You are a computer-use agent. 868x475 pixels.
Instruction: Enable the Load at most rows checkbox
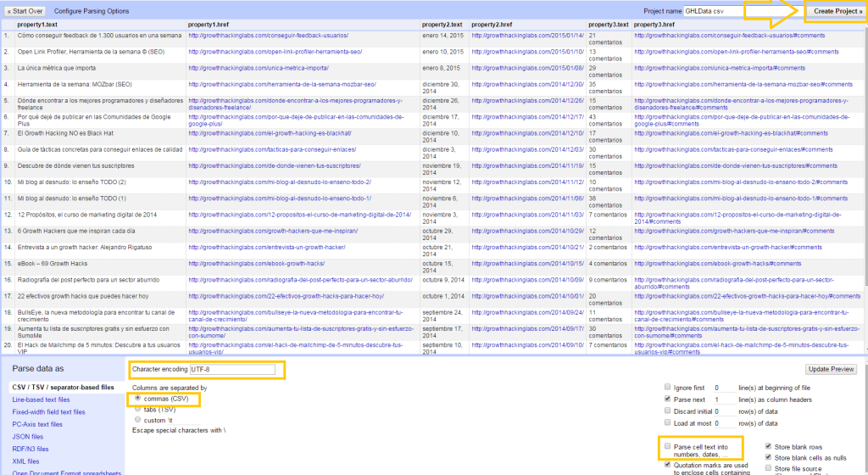[667, 423]
